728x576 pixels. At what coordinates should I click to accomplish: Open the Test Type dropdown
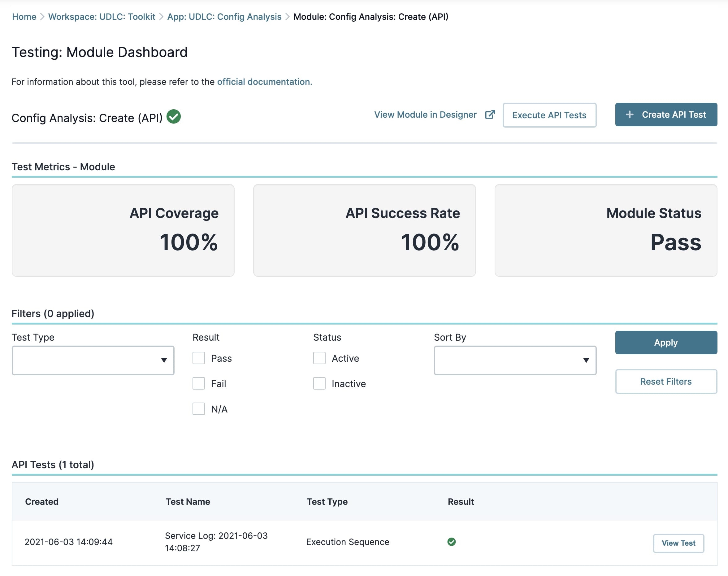[x=93, y=360]
